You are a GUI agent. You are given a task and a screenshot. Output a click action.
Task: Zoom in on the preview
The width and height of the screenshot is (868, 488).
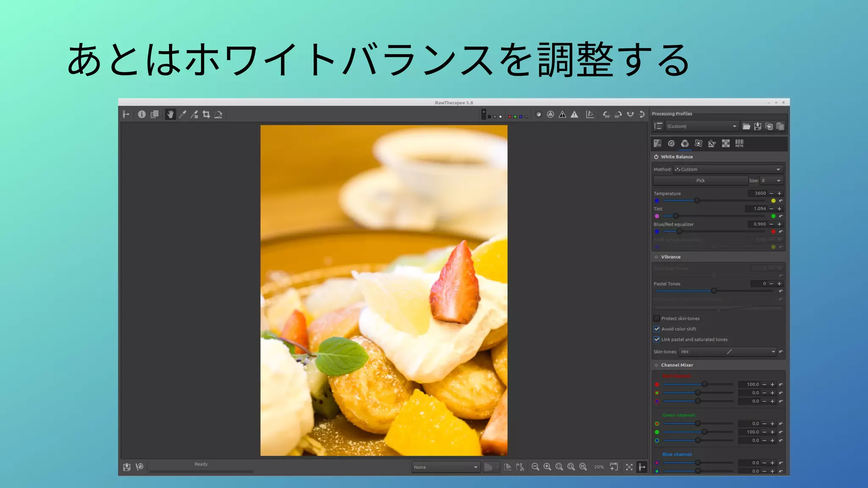(x=547, y=467)
